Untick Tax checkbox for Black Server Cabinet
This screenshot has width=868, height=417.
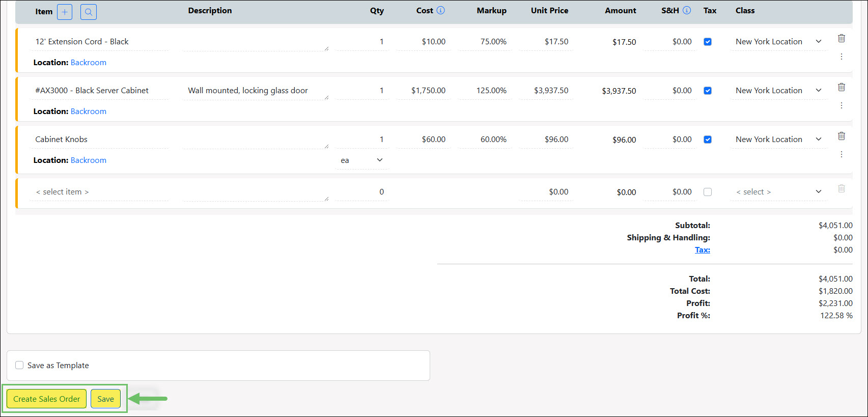708,91
